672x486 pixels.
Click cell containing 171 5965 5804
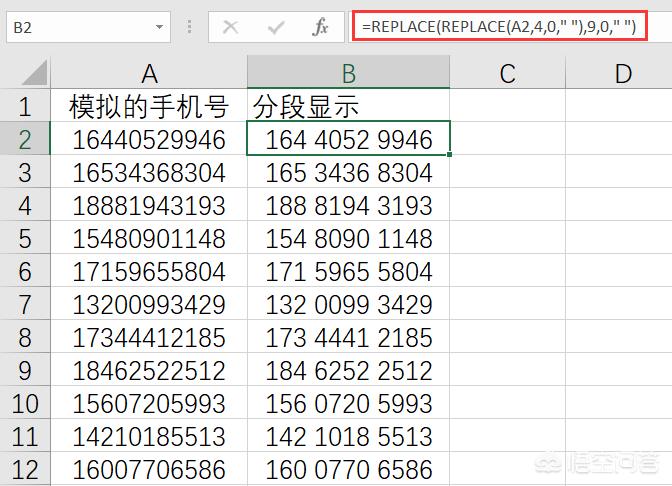click(x=348, y=270)
